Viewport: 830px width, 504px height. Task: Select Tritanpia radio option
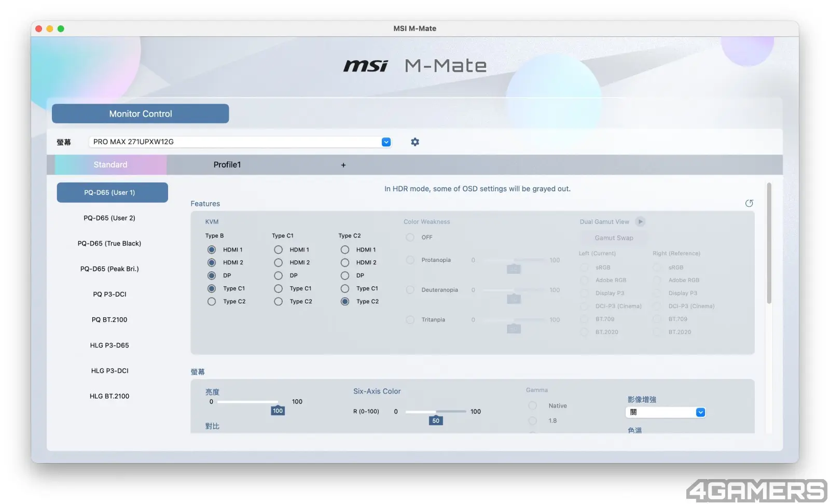410,320
